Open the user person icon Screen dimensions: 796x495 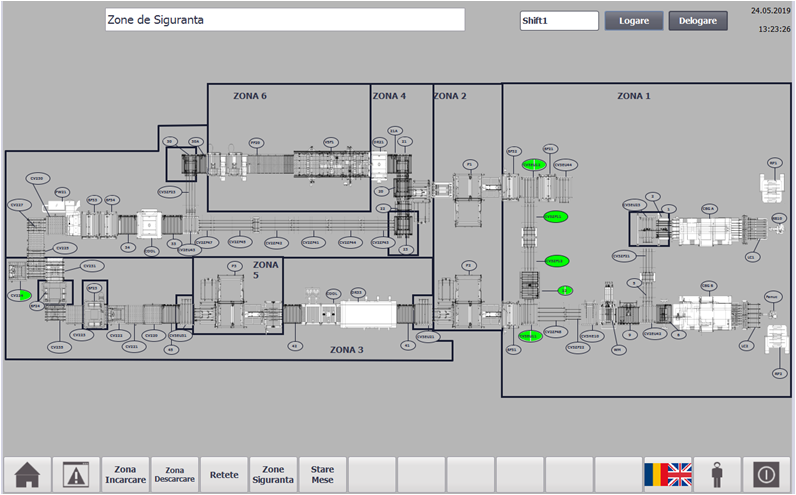click(717, 475)
